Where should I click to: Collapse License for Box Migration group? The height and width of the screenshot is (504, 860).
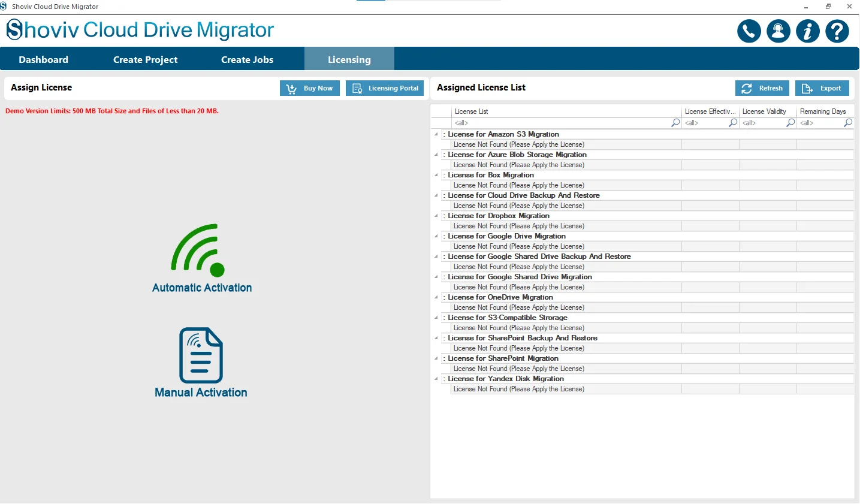click(x=436, y=175)
